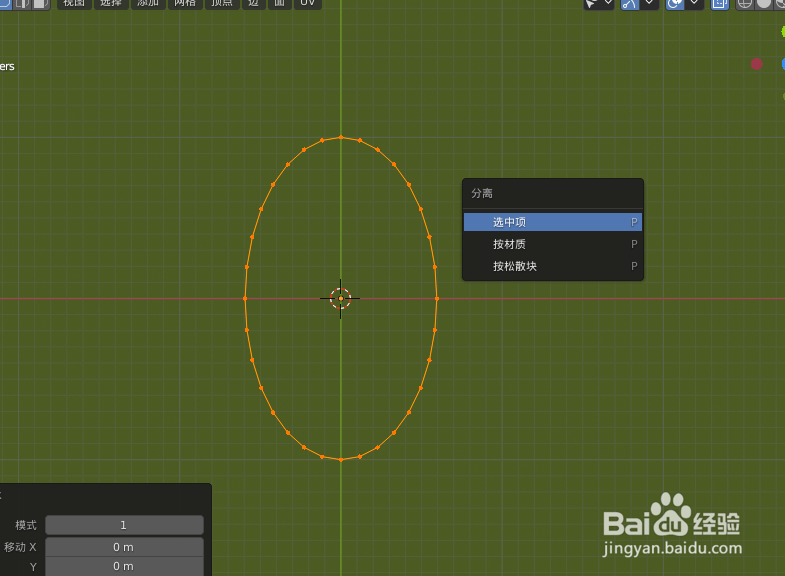785x576 pixels.
Task: Open the overlays options dropdown arrow
Action: point(694,4)
